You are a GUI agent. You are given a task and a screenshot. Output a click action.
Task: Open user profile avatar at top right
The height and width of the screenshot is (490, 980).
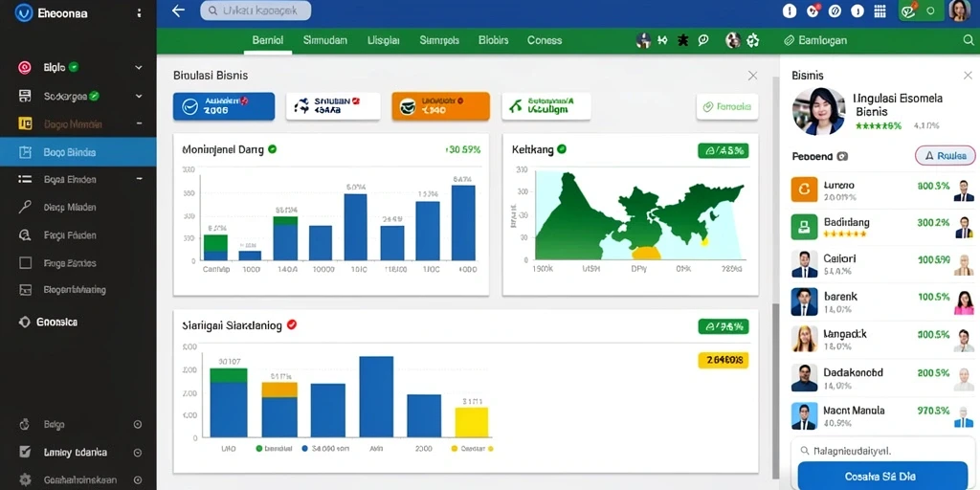(959, 11)
